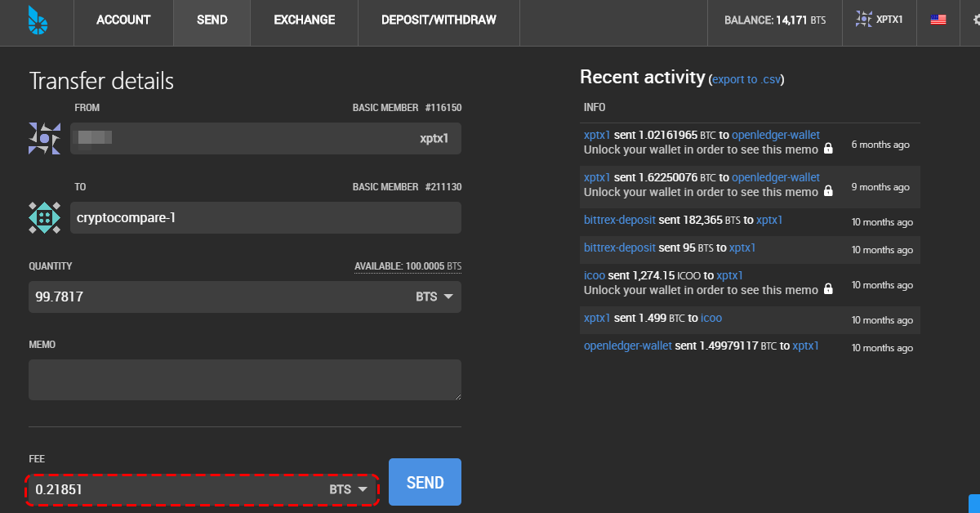Click the cryptocompare-1 recipient avatar icon
The height and width of the screenshot is (513, 980).
pyautogui.click(x=44, y=218)
